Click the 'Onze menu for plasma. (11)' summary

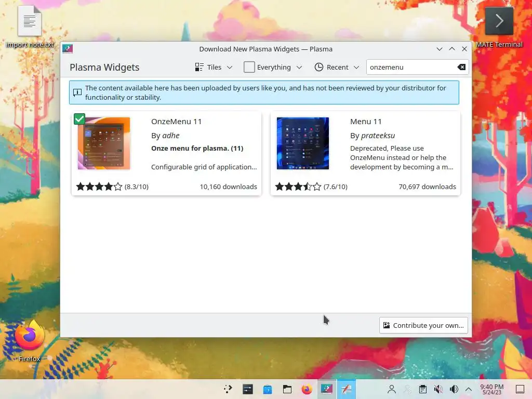coord(197,148)
